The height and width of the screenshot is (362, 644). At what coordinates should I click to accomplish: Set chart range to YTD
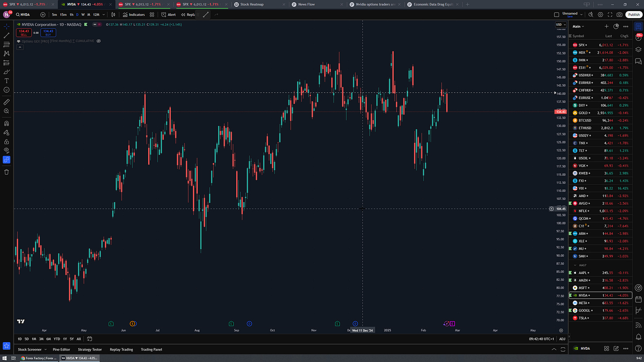57,339
